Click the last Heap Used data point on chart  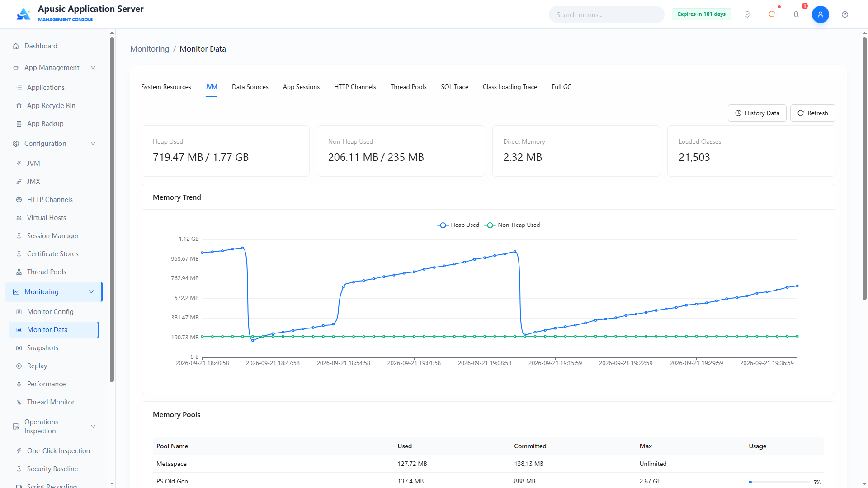pyautogui.click(x=797, y=286)
